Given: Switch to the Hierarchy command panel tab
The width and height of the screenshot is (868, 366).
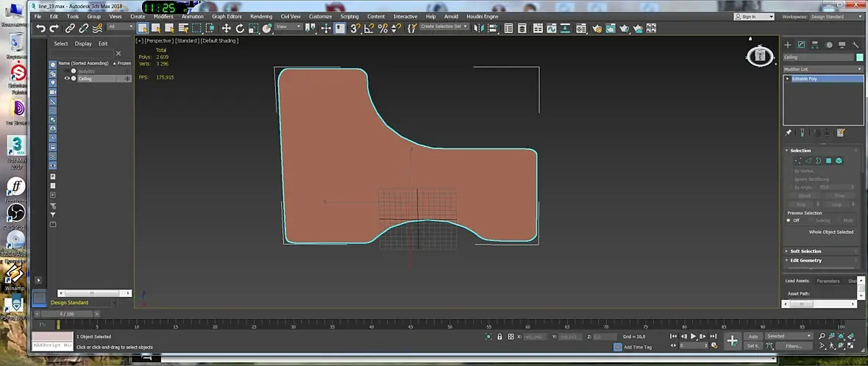Looking at the screenshot, I should 815,45.
